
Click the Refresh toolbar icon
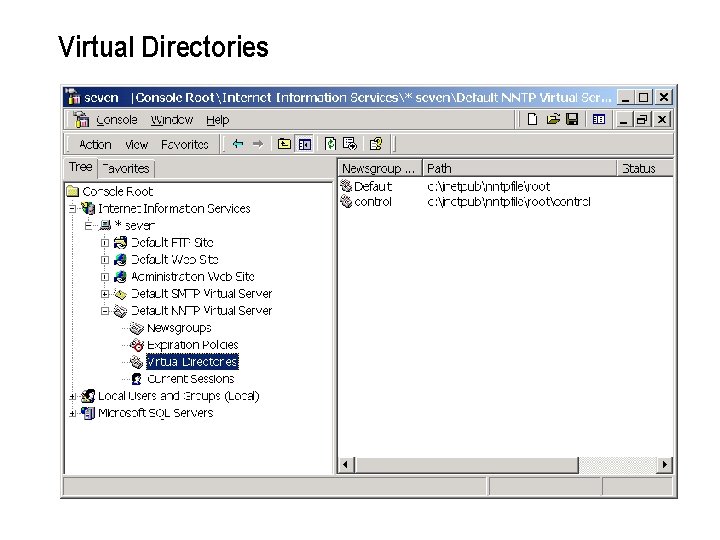(330, 144)
